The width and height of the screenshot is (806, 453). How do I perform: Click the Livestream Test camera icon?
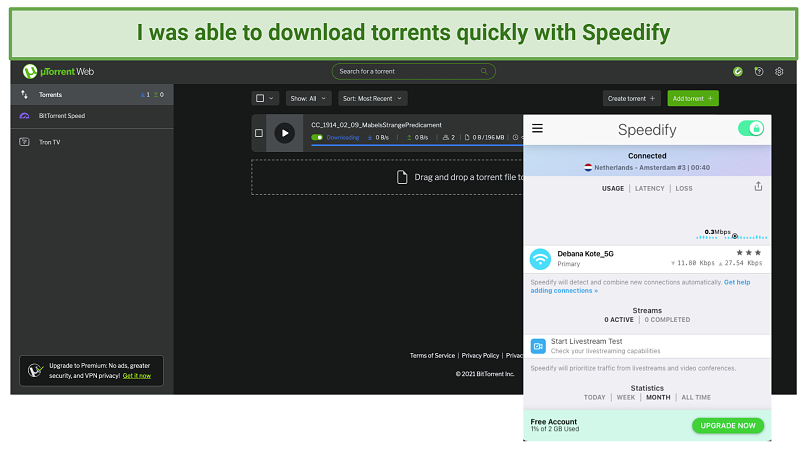pos(538,346)
